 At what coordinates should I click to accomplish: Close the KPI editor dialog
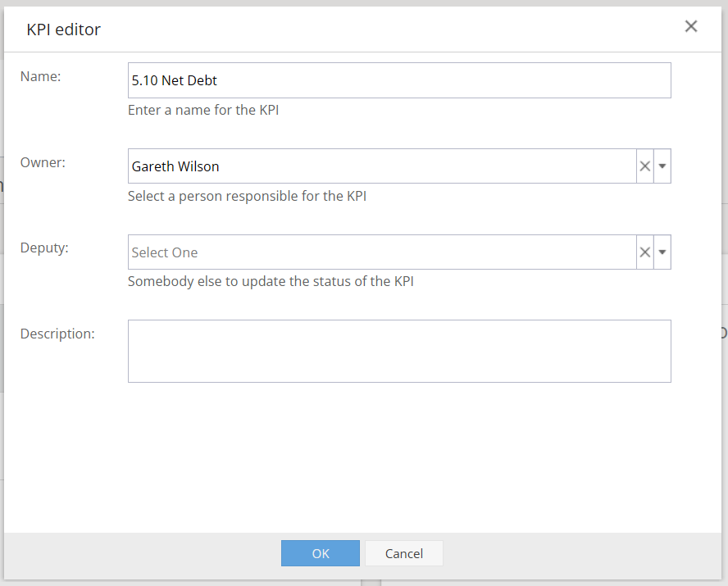(x=691, y=26)
